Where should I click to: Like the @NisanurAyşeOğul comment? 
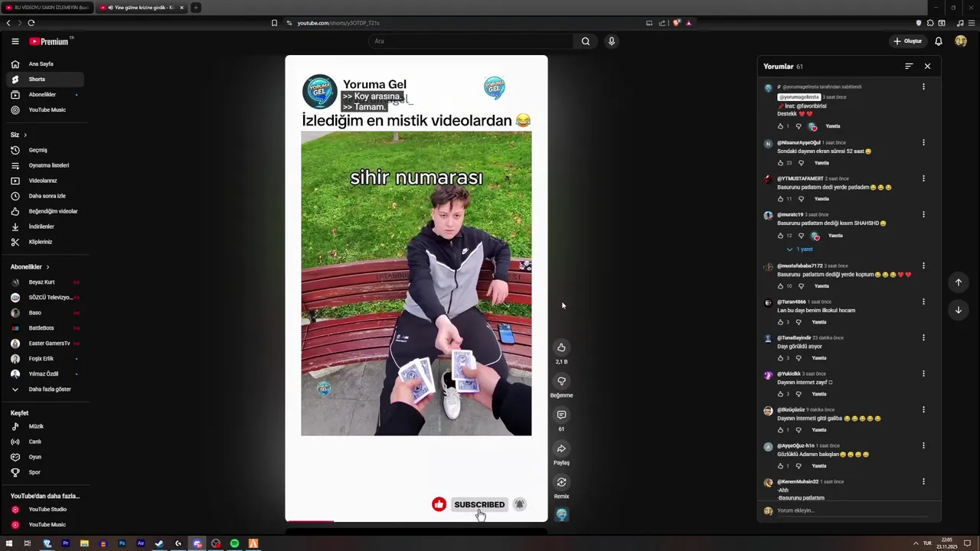pyautogui.click(x=780, y=163)
